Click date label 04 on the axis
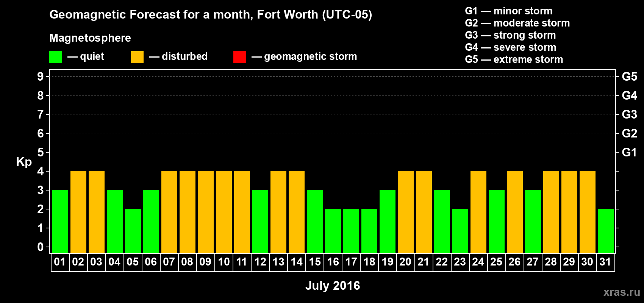The width and height of the screenshot is (644, 303). coord(114,262)
